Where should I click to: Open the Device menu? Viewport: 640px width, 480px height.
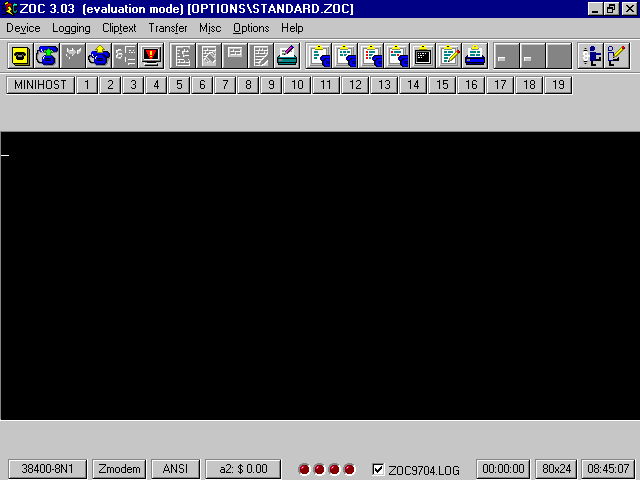click(x=23, y=28)
